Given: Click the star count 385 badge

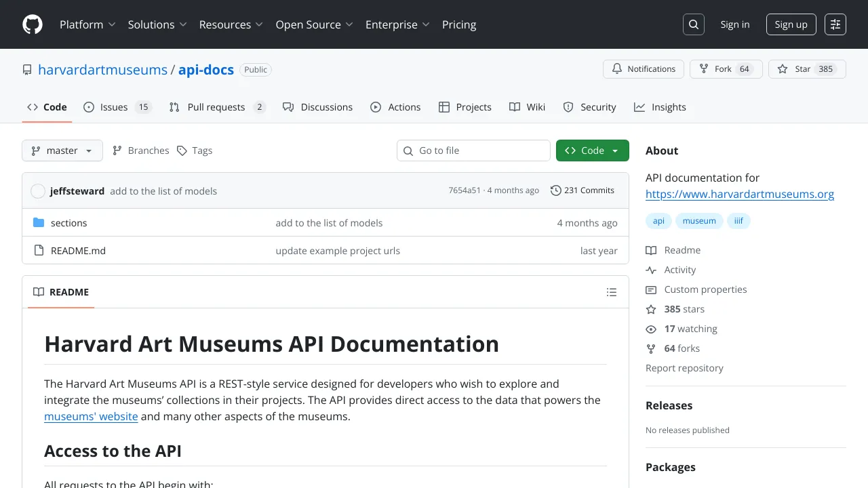Looking at the screenshot, I should point(825,69).
